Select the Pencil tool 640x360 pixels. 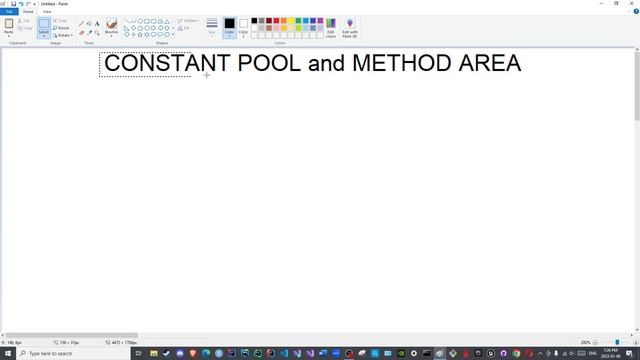point(81,24)
